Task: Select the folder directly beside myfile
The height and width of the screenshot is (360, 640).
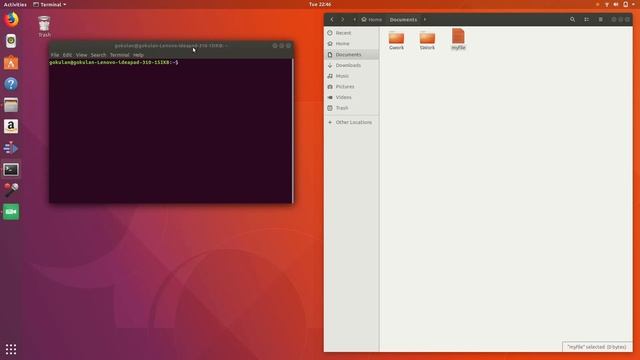Action: (427, 40)
